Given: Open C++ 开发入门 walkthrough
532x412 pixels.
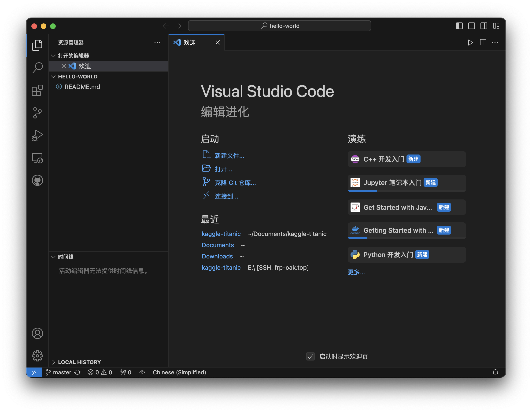Looking at the screenshot, I should coord(406,159).
